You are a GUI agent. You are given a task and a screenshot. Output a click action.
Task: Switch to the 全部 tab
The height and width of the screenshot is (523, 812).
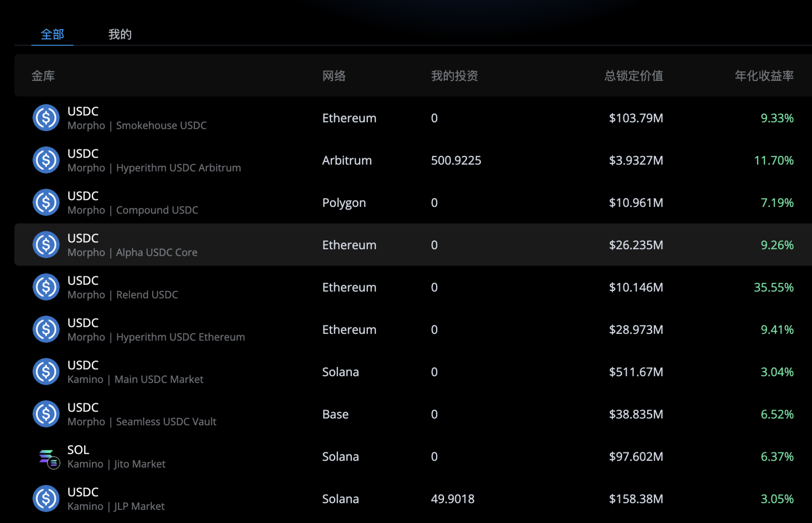(52, 34)
